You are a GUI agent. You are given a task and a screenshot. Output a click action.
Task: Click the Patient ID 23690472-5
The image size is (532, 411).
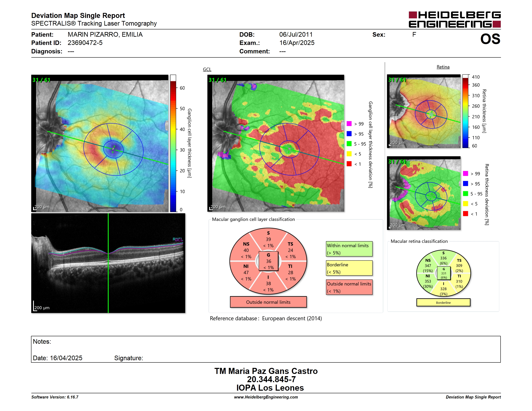[85, 43]
